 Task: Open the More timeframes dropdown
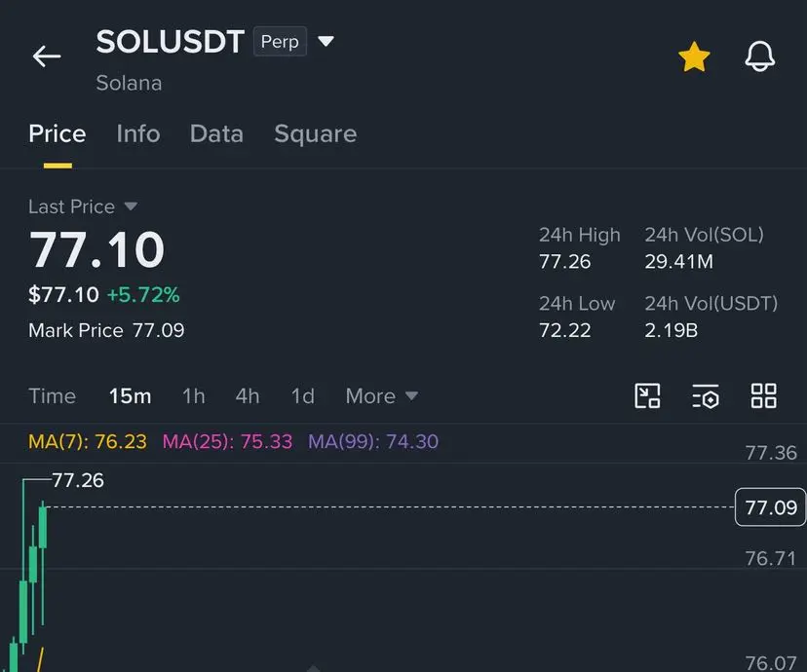click(x=381, y=396)
